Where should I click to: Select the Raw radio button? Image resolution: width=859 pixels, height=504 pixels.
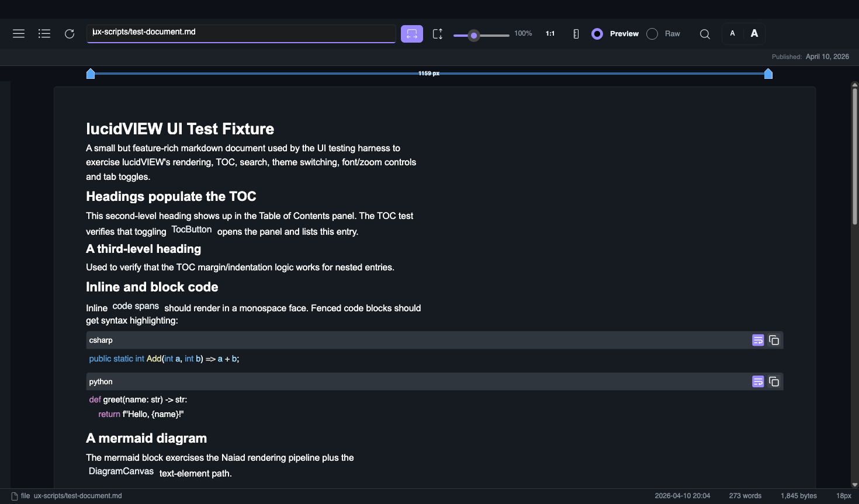tap(652, 34)
